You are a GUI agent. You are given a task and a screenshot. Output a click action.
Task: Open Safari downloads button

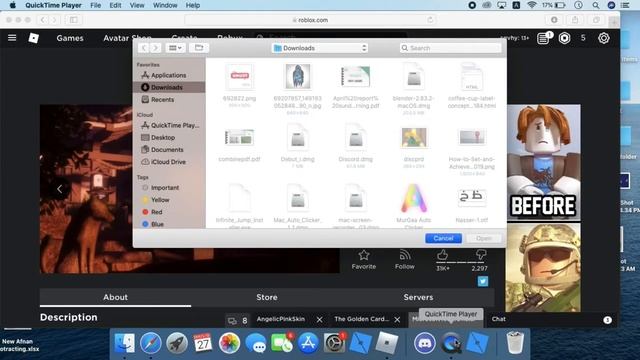pyautogui.click(x=554, y=20)
